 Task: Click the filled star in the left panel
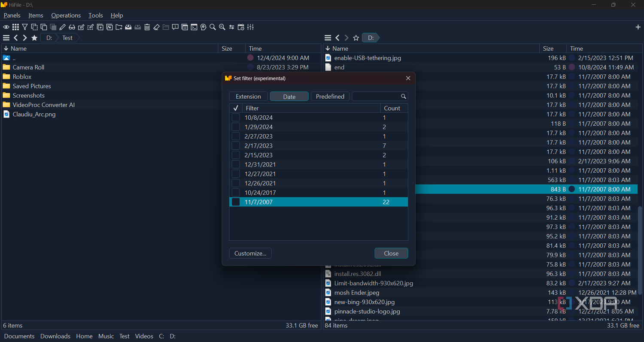click(x=34, y=38)
